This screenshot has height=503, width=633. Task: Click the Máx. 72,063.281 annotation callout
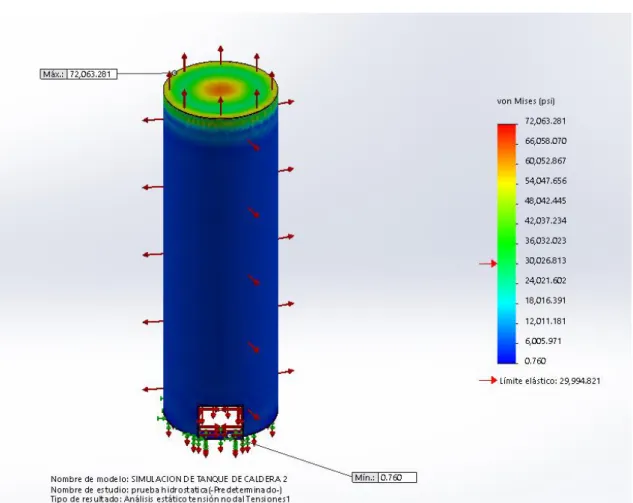click(79, 74)
